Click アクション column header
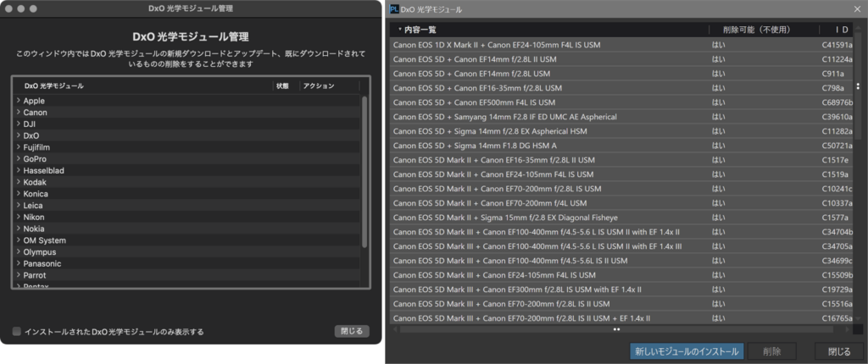This screenshot has height=364, width=868. (x=330, y=85)
